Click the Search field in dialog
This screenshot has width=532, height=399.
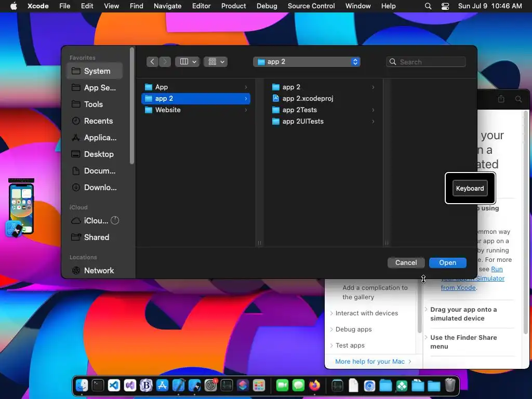426,62
